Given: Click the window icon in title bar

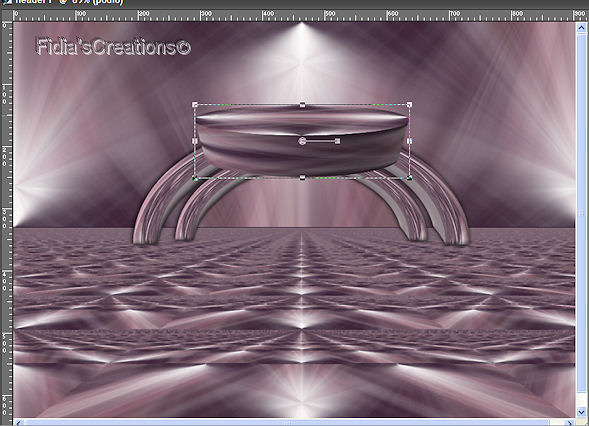Looking at the screenshot, I should pos(7,2).
